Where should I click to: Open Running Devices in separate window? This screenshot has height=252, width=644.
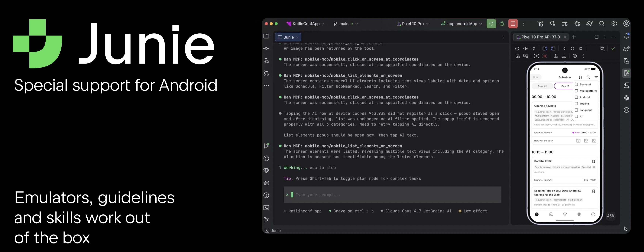(597, 37)
